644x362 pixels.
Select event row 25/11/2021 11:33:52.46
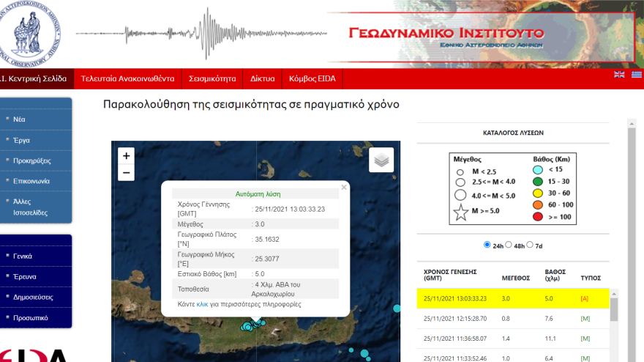tap(512, 356)
